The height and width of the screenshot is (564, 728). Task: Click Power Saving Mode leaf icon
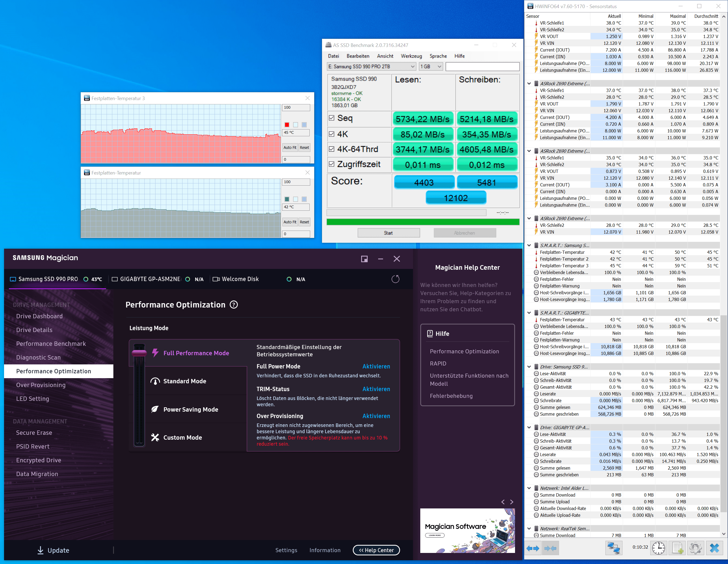point(155,409)
